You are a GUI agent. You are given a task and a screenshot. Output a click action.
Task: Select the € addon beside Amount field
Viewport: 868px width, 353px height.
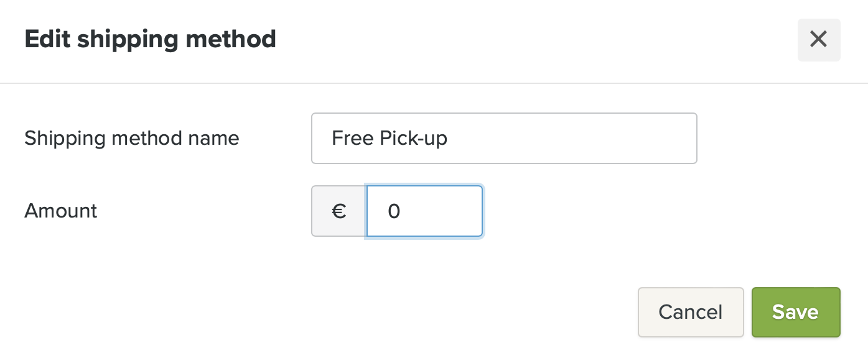[x=338, y=211]
